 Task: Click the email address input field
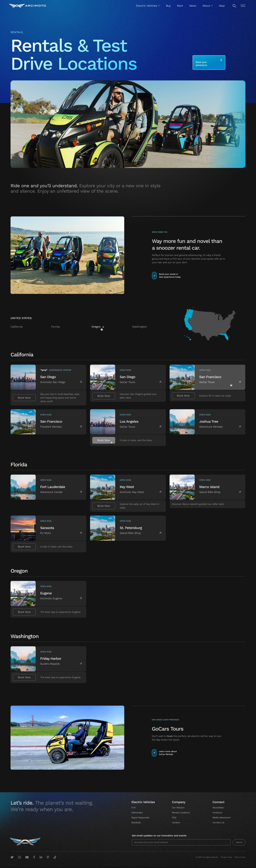pos(181,842)
